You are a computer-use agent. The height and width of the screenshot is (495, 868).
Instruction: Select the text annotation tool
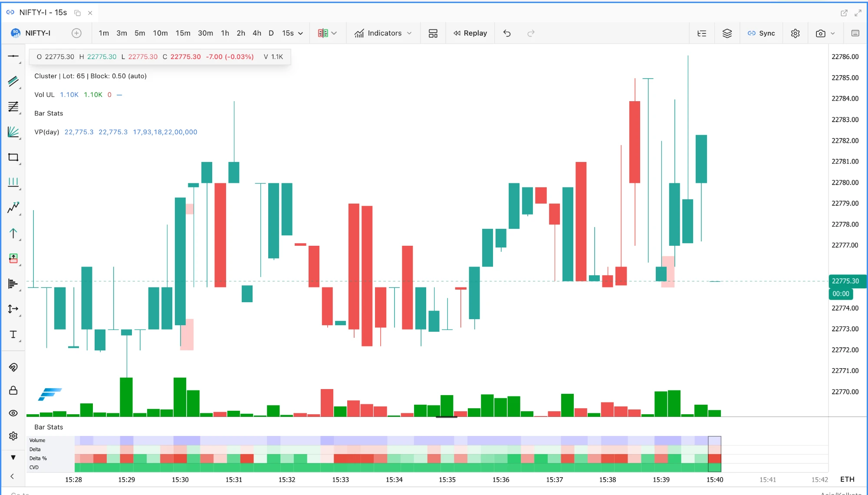click(x=13, y=334)
